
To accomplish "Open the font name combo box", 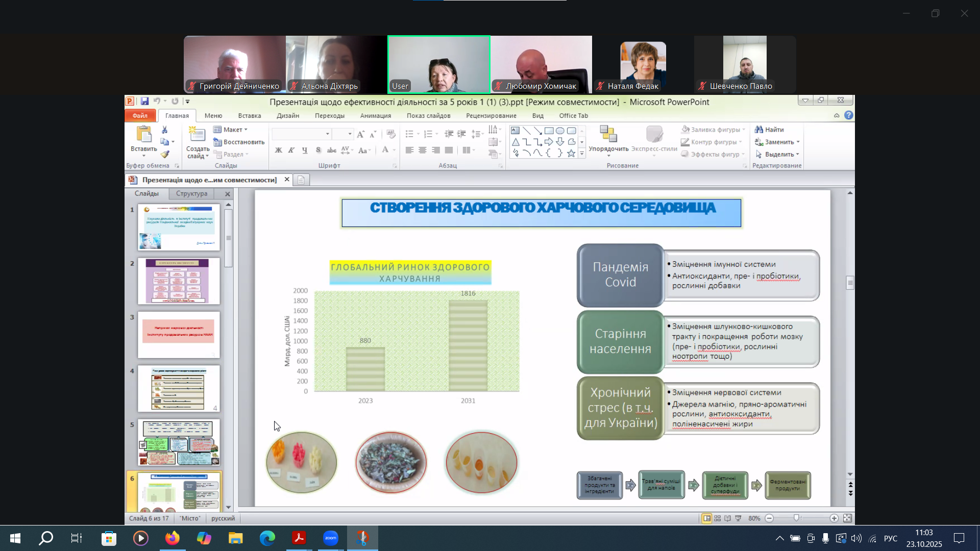I will pos(301,134).
